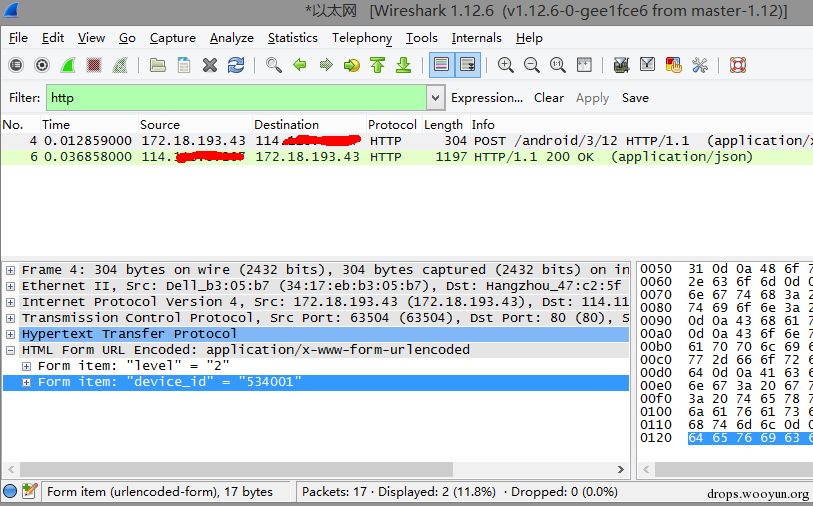Viewport: 813px width, 506px height.
Task: Close this capture file
Action: pyautogui.click(x=209, y=65)
